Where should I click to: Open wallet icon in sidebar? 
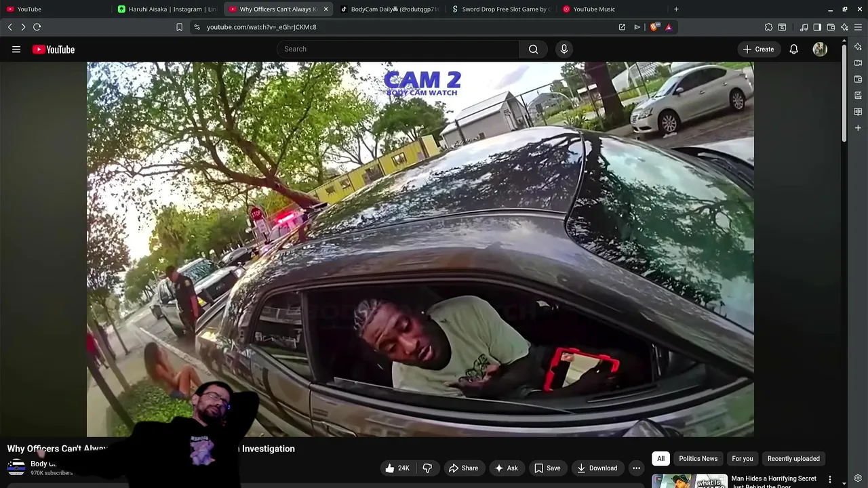pos(858,79)
